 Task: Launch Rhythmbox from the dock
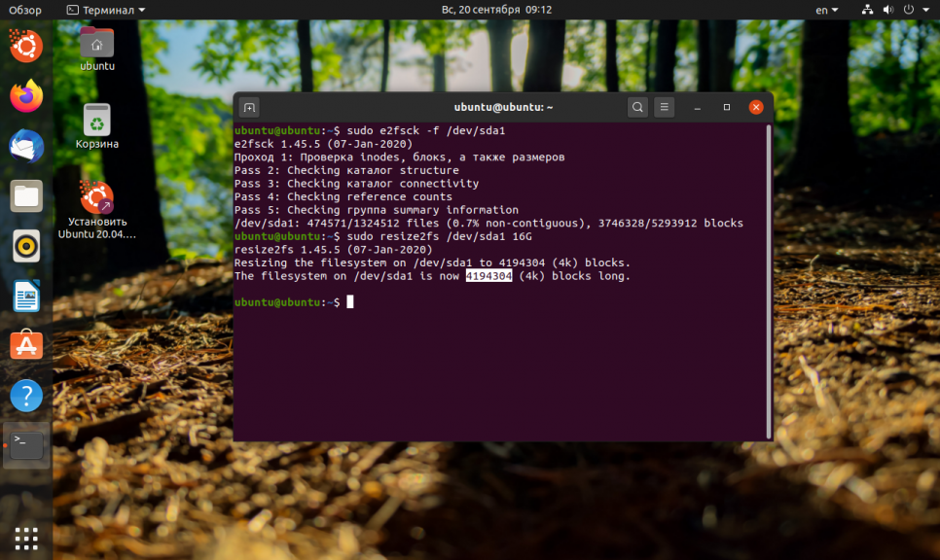(25, 246)
